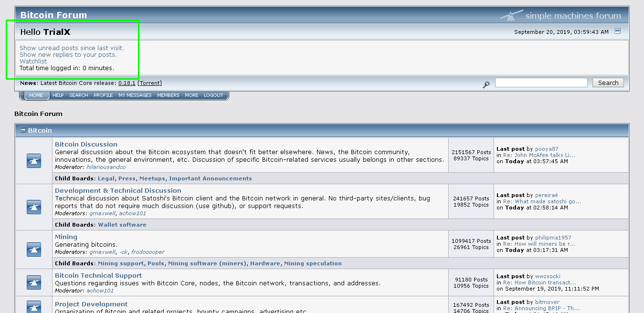View moderator achow101 under Technical Support
Screen dimensions: 644x313
pos(100,291)
